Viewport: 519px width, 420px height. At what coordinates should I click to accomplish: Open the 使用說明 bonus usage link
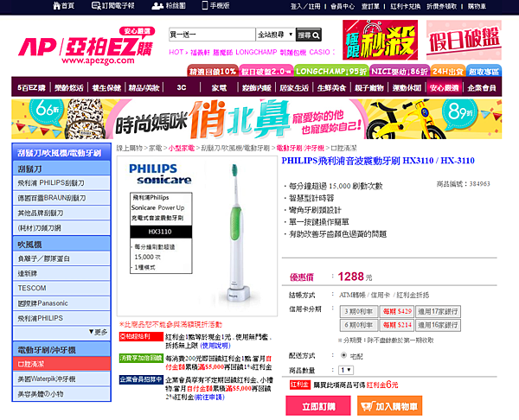coord(215,346)
